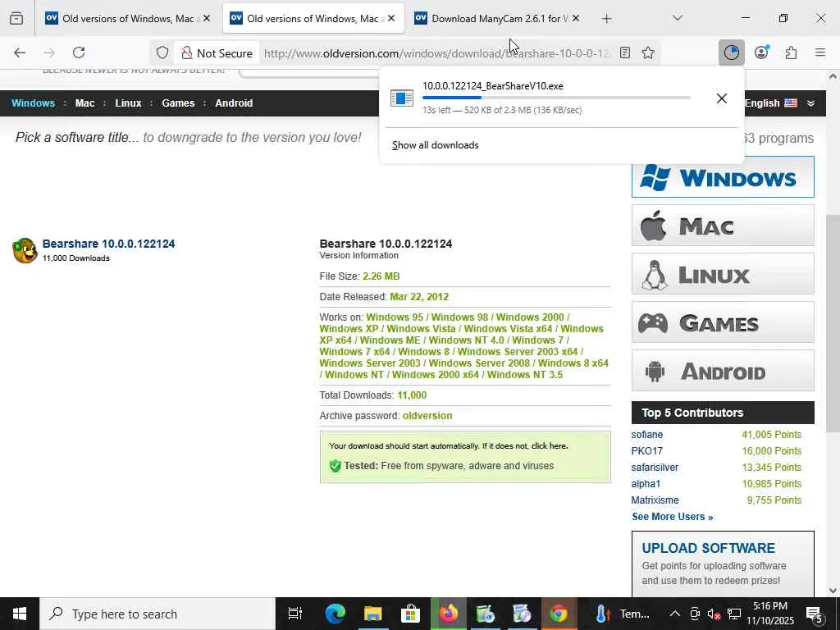Go back to the previous page
The width and height of the screenshot is (840, 630).
click(x=20, y=52)
